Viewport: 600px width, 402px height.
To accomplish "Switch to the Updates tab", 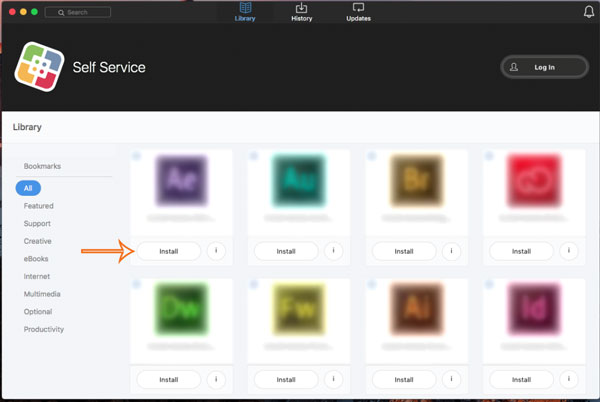I will click(358, 13).
